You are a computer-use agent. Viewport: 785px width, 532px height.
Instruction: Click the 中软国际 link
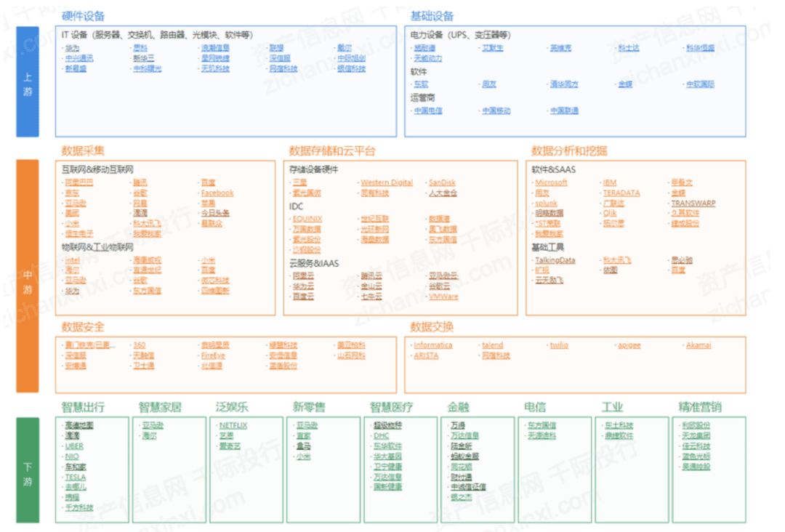tap(700, 84)
